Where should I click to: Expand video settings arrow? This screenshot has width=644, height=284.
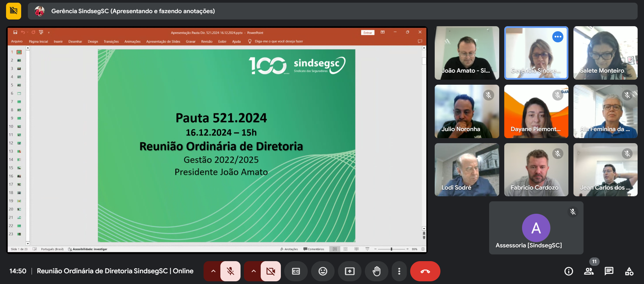[x=253, y=271]
